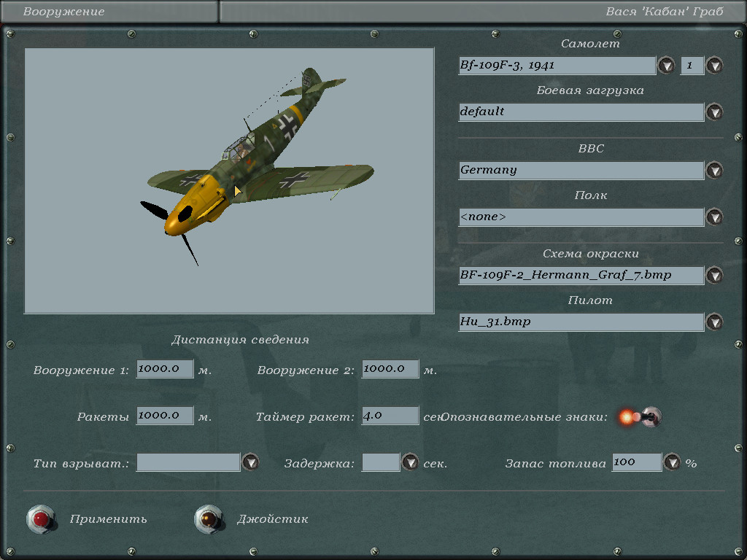This screenshot has width=747, height=560.
Task: Expand the Задержка delay dropdown
Action: click(x=410, y=462)
